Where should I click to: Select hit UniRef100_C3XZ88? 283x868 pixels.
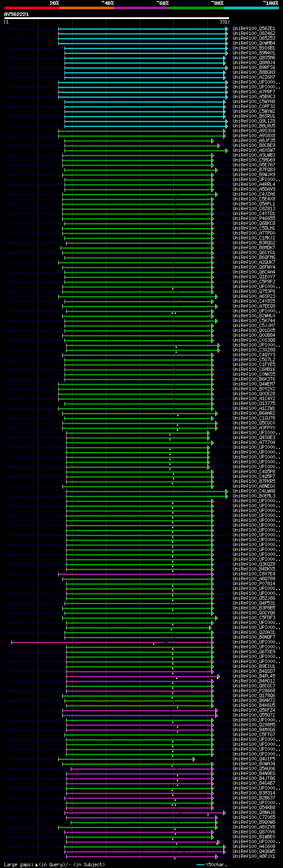[x=254, y=350]
